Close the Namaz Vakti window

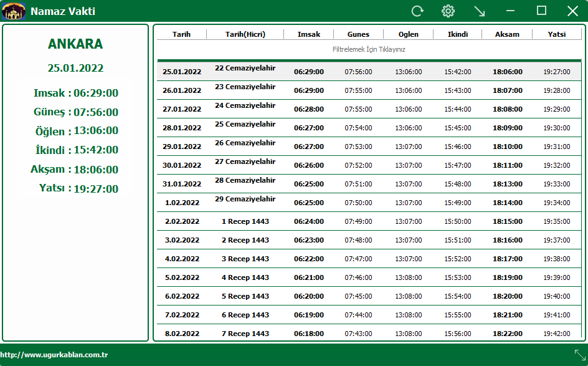pyautogui.click(x=572, y=11)
